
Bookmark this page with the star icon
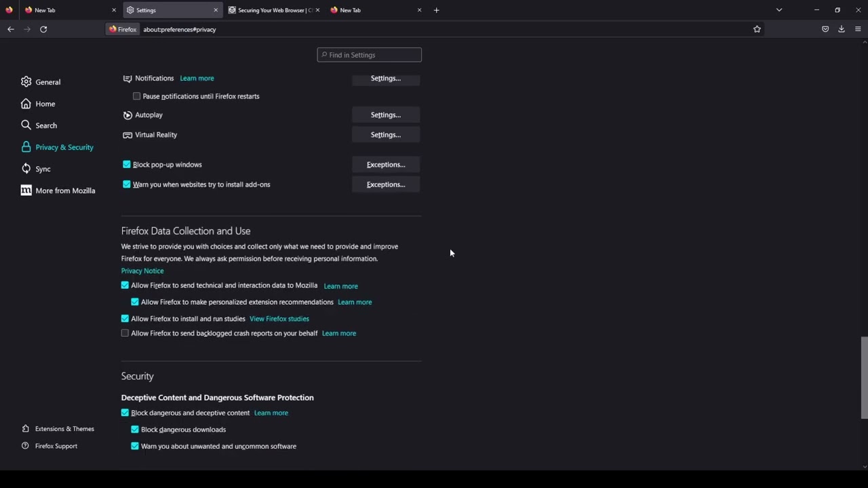tap(757, 29)
